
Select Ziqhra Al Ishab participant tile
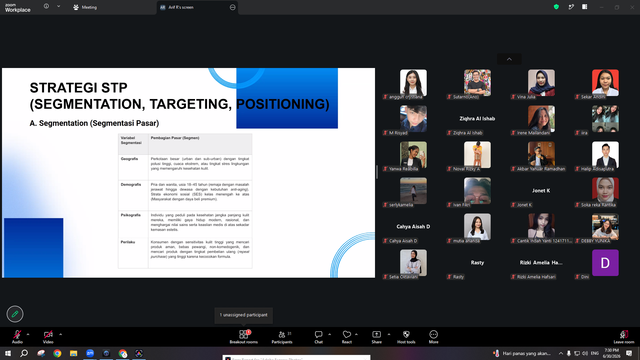(477, 119)
